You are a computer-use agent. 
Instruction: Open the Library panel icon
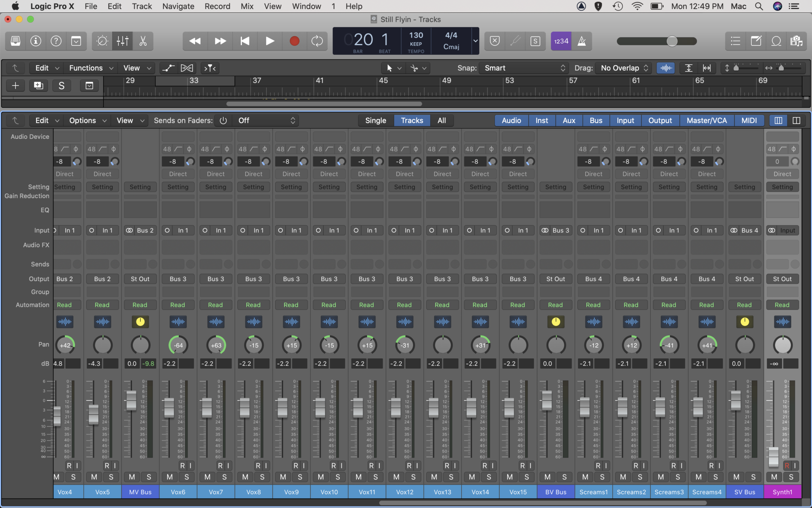click(x=15, y=41)
